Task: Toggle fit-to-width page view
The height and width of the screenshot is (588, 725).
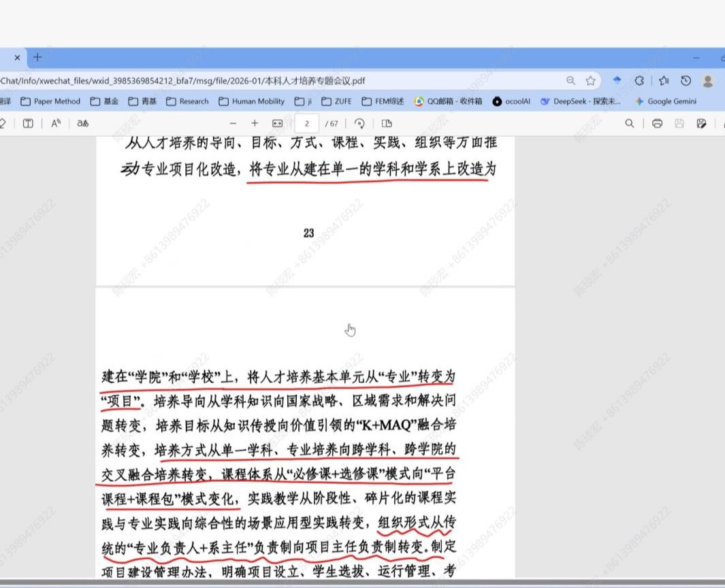Action: point(277,123)
